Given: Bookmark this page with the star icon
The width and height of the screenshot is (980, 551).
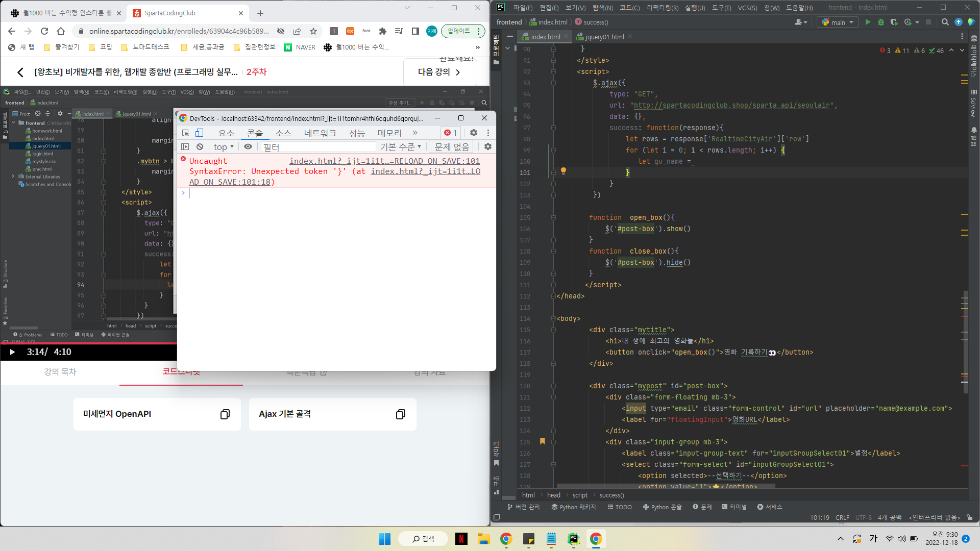Looking at the screenshot, I should coord(313,31).
